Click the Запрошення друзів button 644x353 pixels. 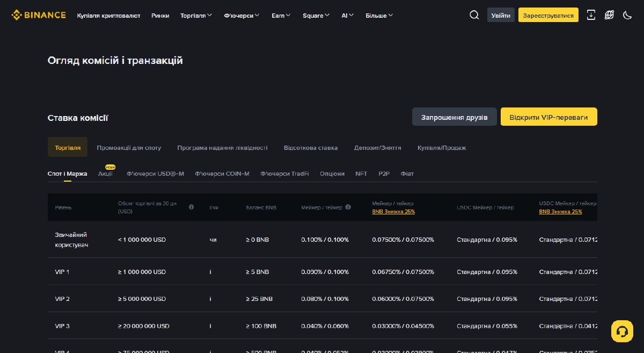coord(454,117)
